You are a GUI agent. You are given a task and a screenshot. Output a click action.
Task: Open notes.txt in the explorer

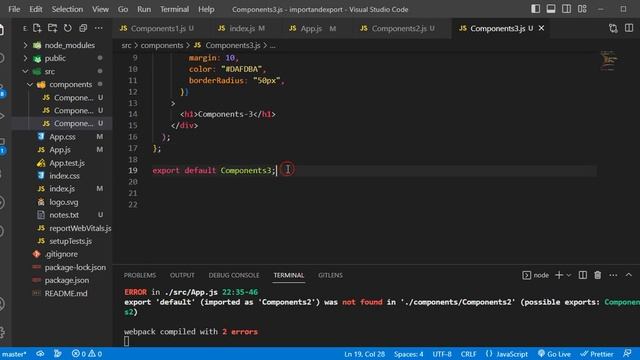click(61, 215)
